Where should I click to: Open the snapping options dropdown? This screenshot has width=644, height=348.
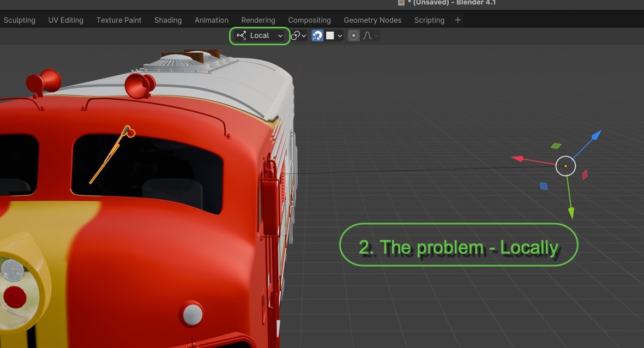tap(334, 36)
